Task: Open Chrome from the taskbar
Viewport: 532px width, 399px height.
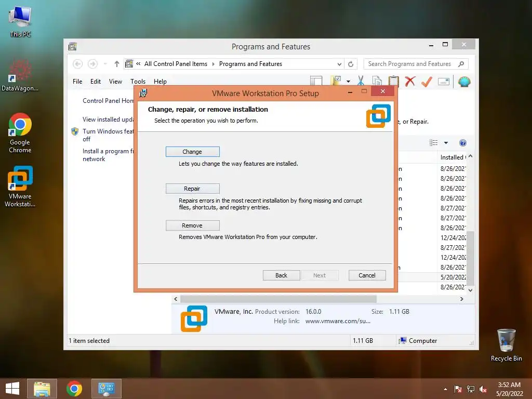Action: 74,389
